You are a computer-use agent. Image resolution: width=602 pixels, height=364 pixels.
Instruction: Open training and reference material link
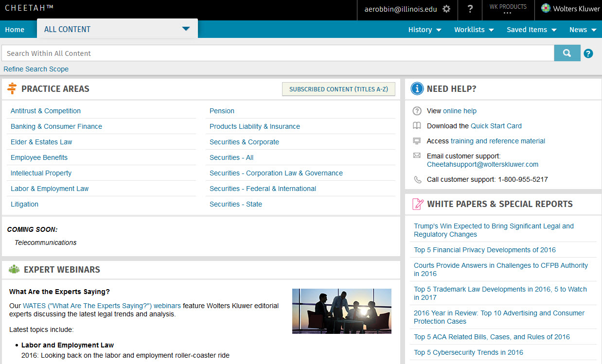(498, 141)
